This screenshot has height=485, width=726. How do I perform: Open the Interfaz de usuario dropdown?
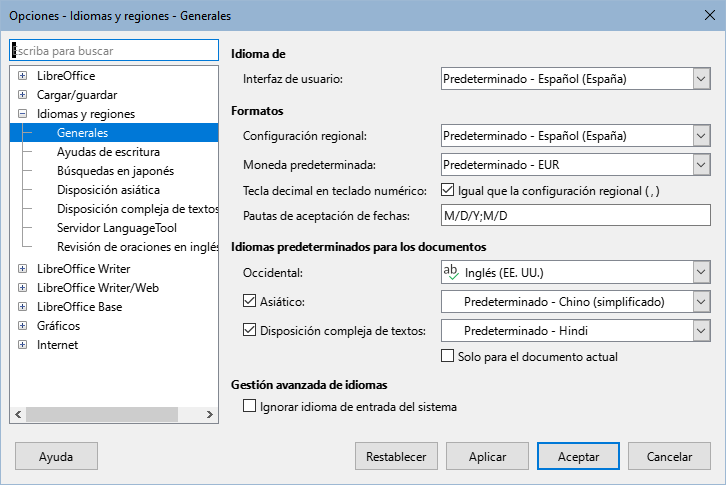(701, 79)
